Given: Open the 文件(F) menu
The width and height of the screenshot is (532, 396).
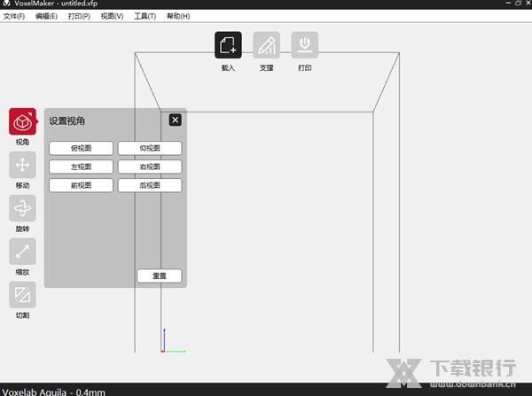Looking at the screenshot, I should click(x=15, y=16).
